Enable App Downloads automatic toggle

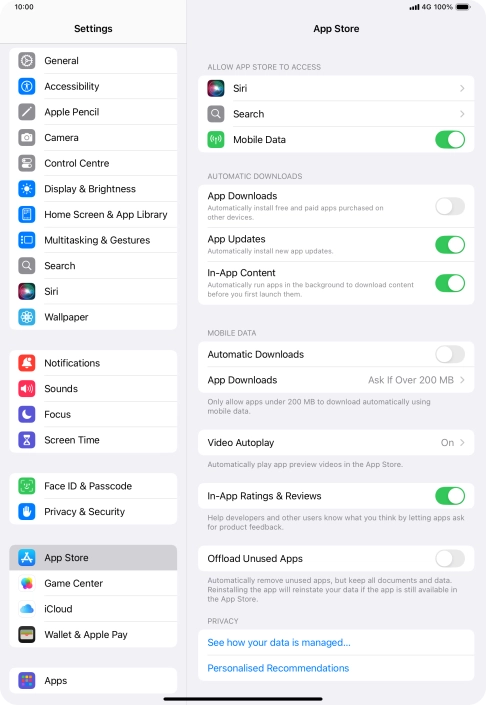450,206
